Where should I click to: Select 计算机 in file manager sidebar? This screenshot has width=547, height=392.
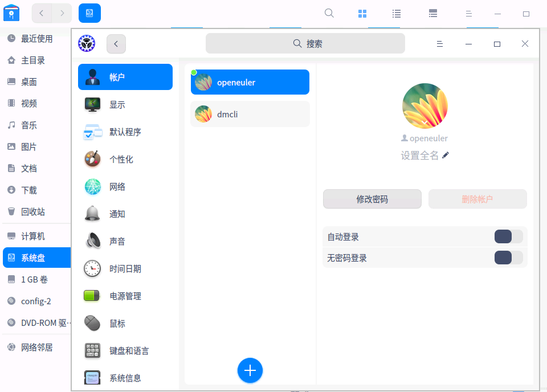pyautogui.click(x=36, y=236)
